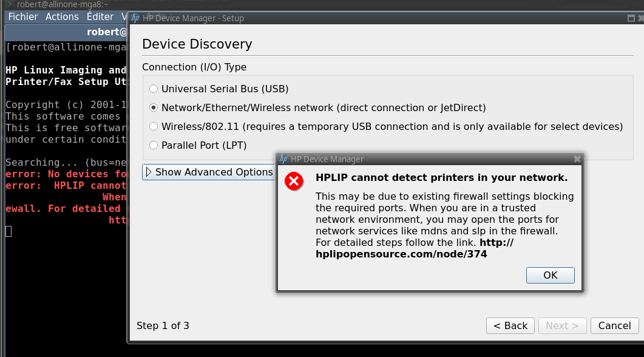Screen dimensions: 644x357
Task: Select Parallel Port (LPT) option
Action: [x=154, y=145]
